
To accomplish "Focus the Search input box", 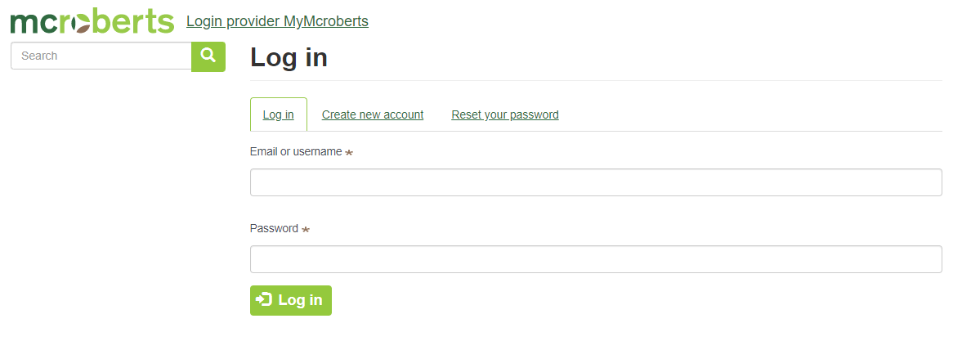I will click(x=101, y=56).
